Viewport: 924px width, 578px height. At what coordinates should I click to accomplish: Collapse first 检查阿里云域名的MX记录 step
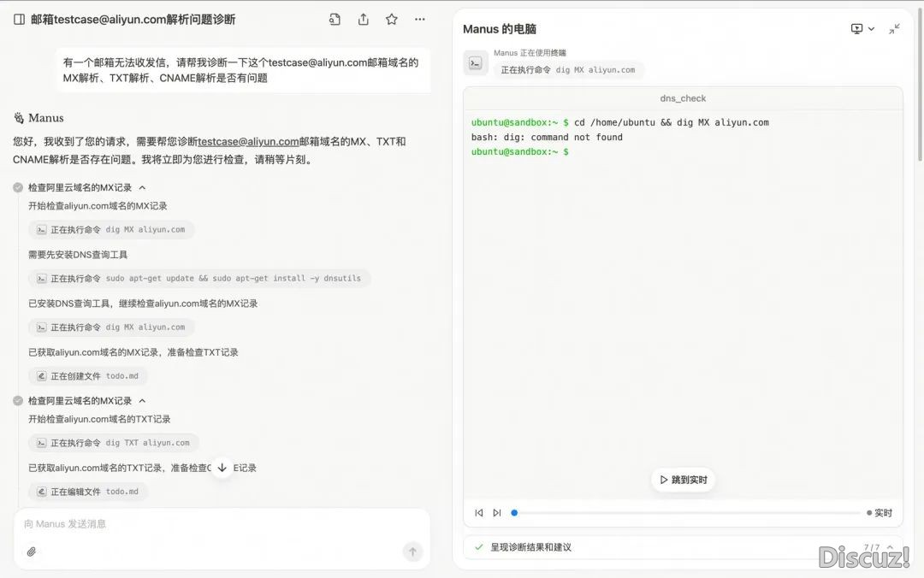143,187
